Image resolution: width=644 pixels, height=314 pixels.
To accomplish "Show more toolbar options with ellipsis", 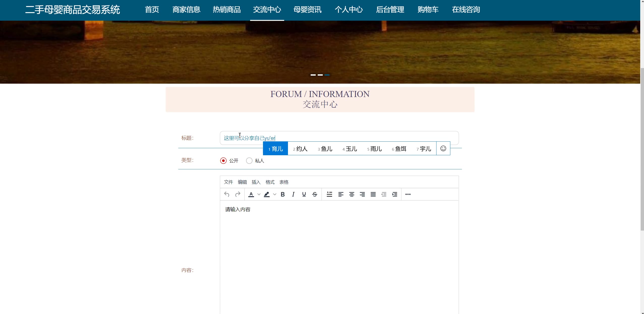I will 408,194.
